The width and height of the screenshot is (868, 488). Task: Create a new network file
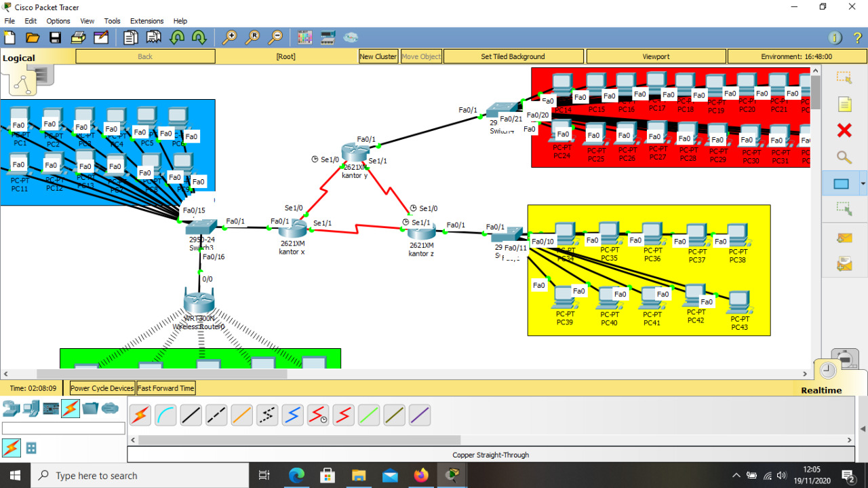[10, 37]
